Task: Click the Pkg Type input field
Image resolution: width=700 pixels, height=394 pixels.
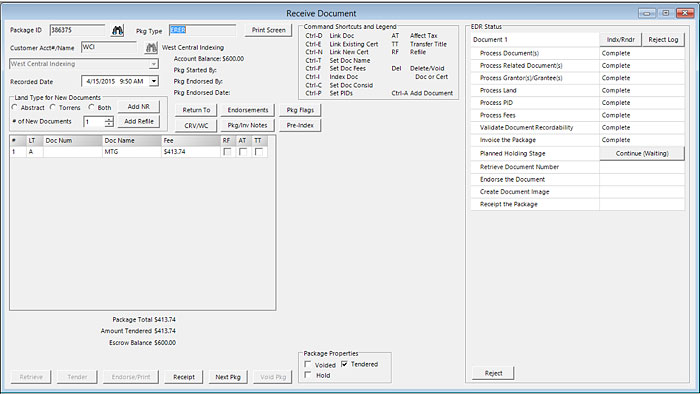Action: 202,30
